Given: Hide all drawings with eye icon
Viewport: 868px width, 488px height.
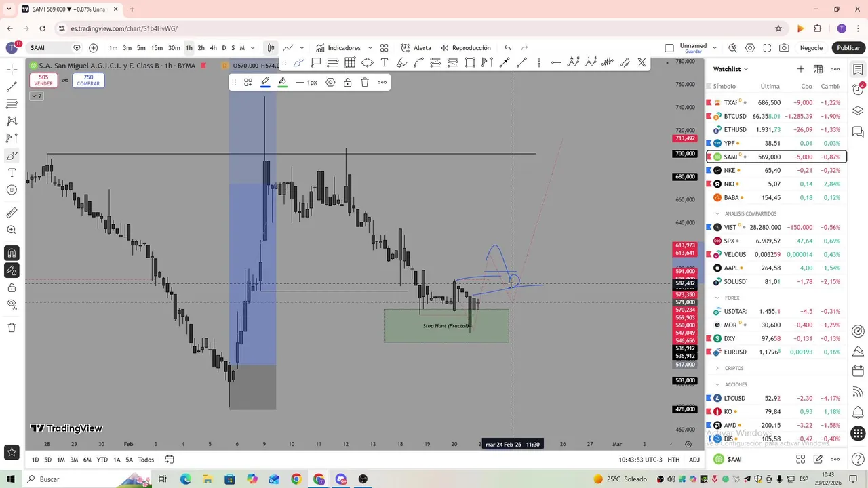Looking at the screenshot, I should pyautogui.click(x=12, y=304).
